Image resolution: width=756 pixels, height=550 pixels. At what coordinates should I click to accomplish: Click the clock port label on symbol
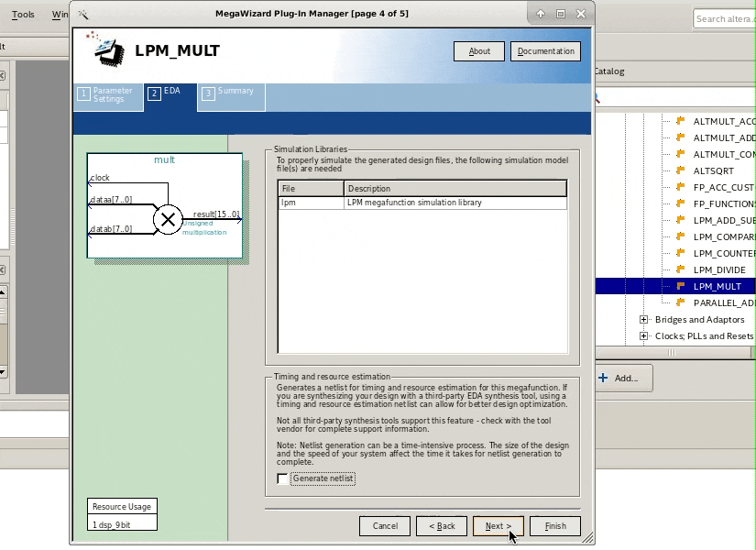100,178
